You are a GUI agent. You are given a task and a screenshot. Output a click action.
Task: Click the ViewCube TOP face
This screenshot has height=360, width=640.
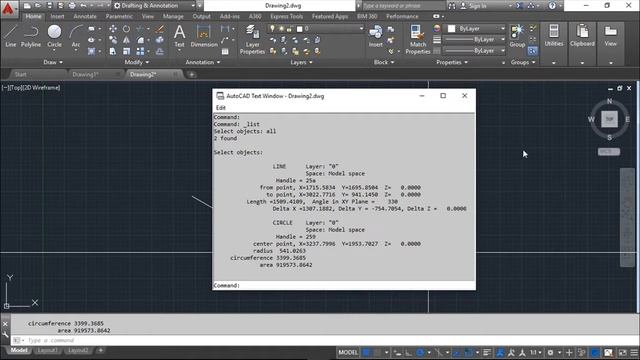609,119
